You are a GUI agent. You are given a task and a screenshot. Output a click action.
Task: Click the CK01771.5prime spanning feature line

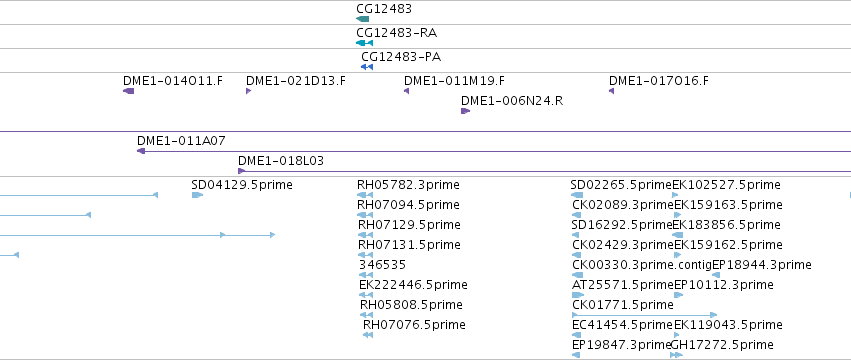point(645,315)
